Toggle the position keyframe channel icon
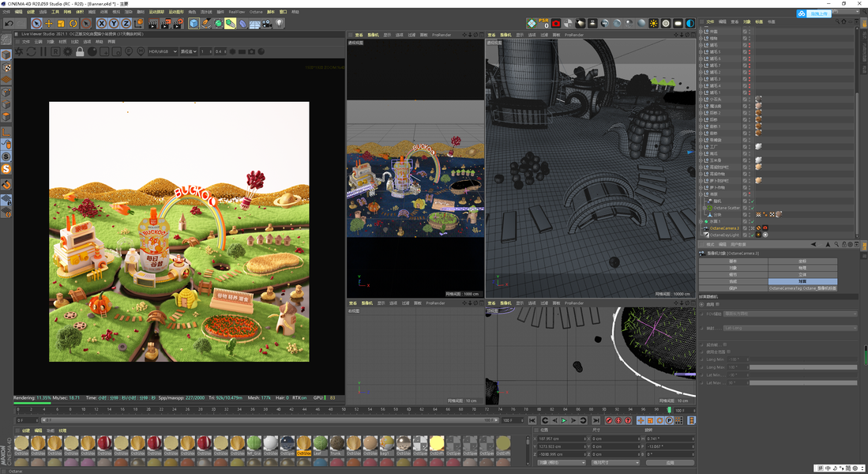868x474 pixels. [x=641, y=420]
